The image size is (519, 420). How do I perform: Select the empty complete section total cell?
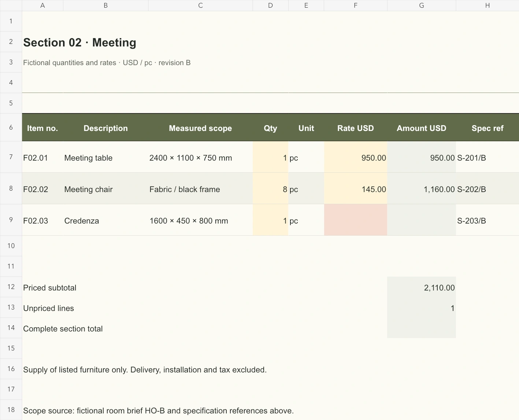pyautogui.click(x=422, y=328)
